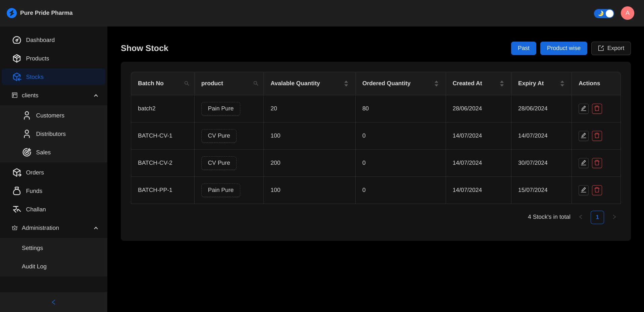Screen dimensions: 644x312
Task: Sort by Avalable Quantity column
Action: click(346, 84)
